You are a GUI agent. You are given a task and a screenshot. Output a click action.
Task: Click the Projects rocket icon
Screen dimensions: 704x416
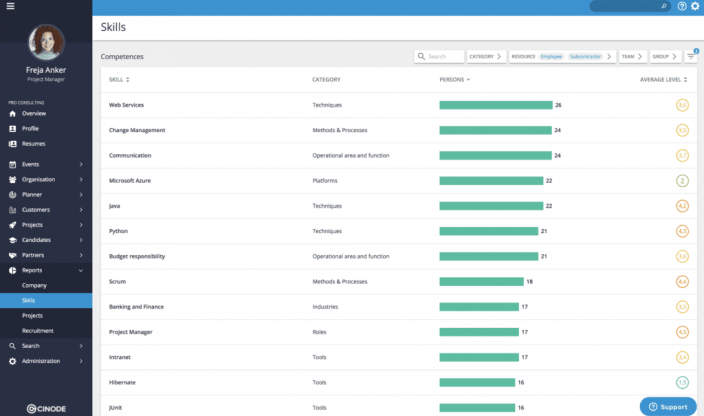pos(12,225)
